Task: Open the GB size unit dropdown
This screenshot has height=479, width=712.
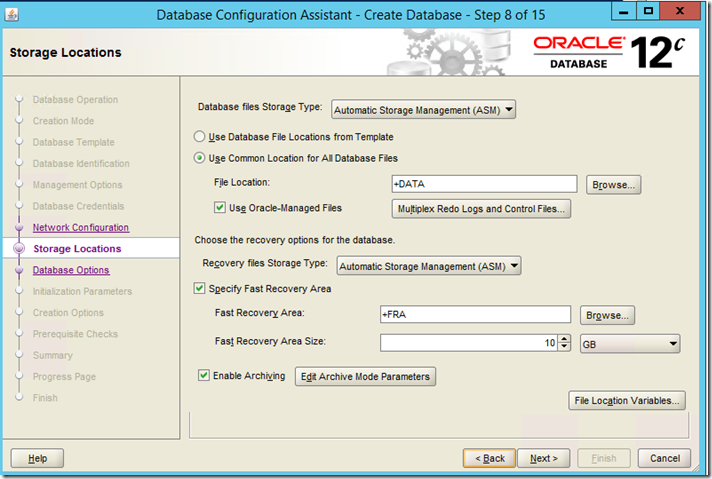Action: click(x=630, y=344)
